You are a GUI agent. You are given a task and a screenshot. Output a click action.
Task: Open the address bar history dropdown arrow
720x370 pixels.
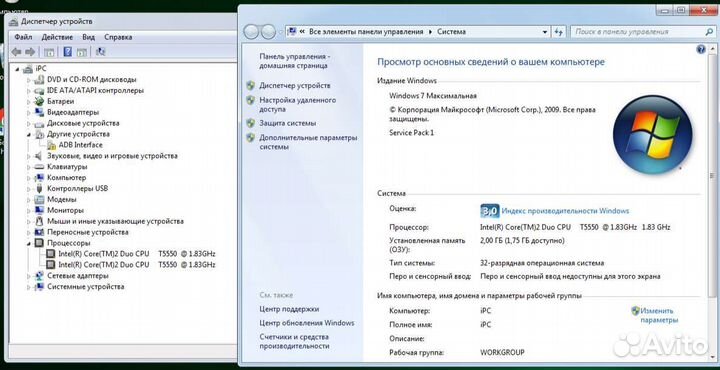(x=545, y=32)
